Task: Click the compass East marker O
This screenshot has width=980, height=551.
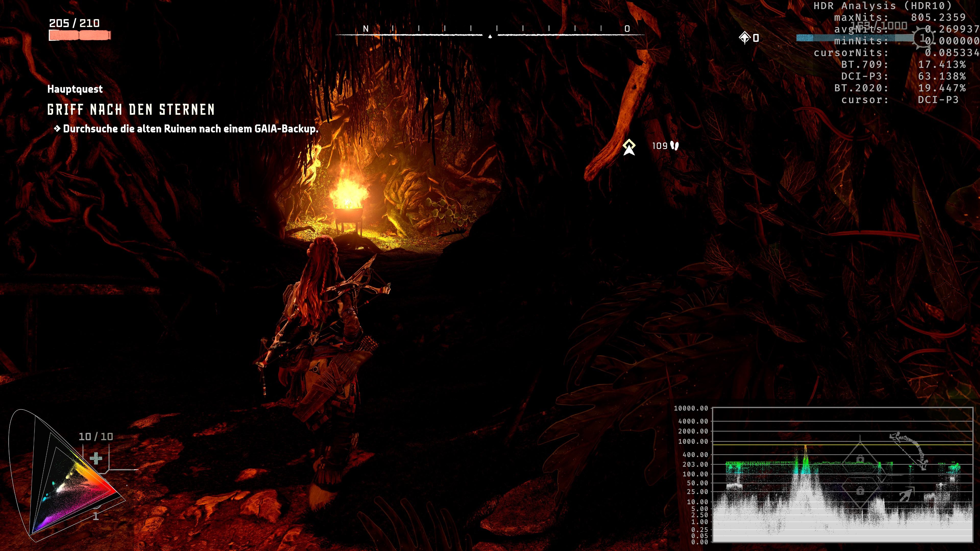Action: [x=627, y=29]
